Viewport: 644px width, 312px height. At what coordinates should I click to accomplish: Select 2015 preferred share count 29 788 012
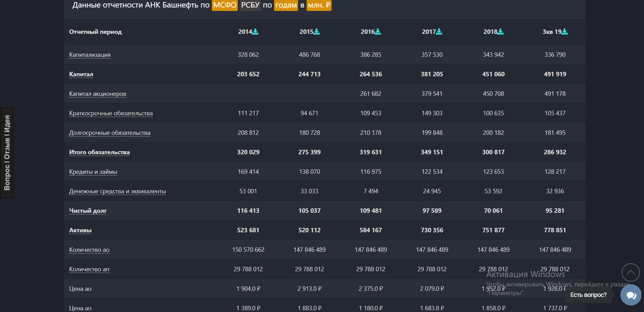[309, 269]
